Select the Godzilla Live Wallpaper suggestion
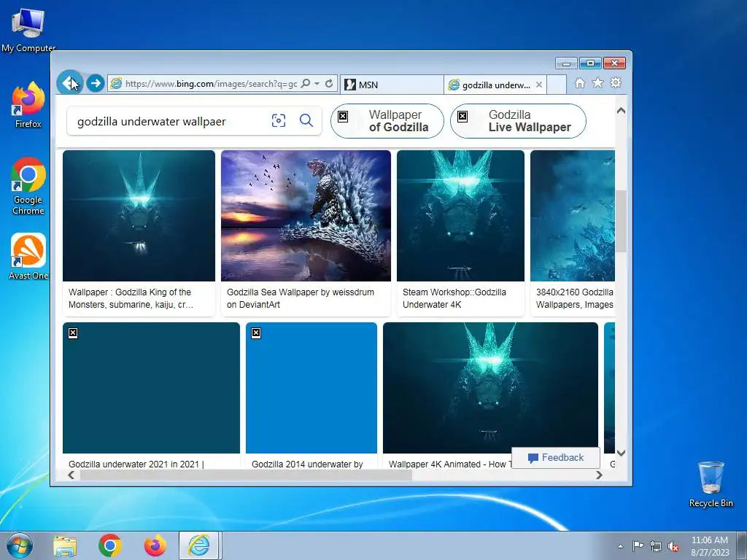The width and height of the screenshot is (747, 560). pos(518,121)
